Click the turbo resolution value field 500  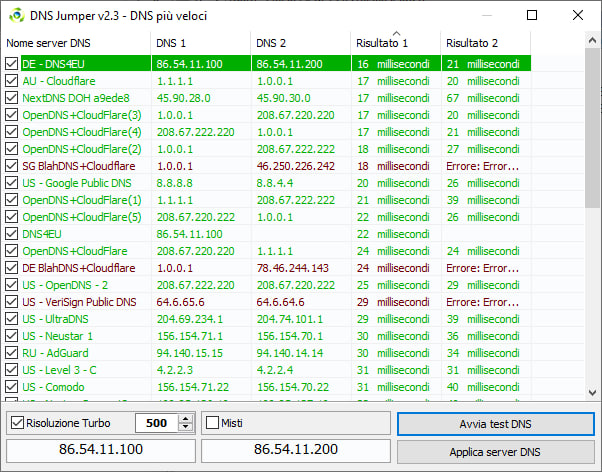(x=157, y=423)
